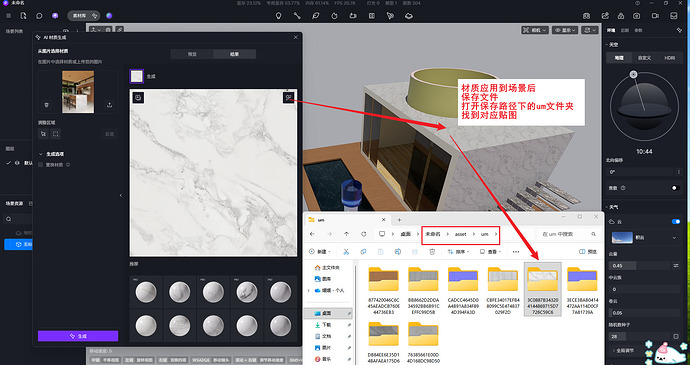Click asset breadcrumb in Explorer address bar

(x=460, y=234)
